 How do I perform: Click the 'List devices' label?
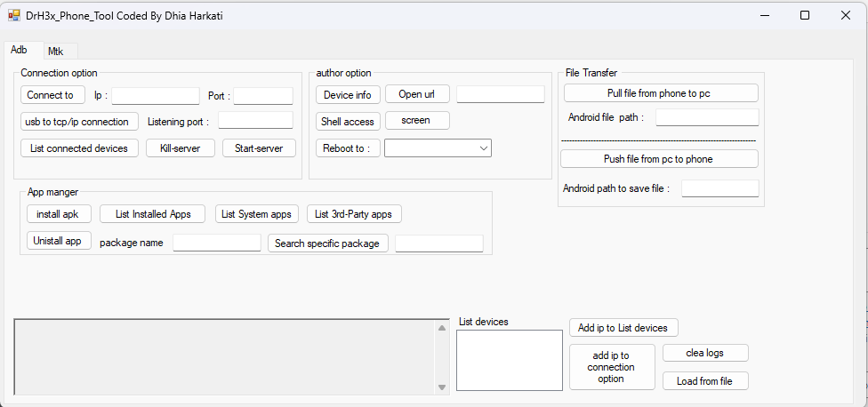[484, 322]
